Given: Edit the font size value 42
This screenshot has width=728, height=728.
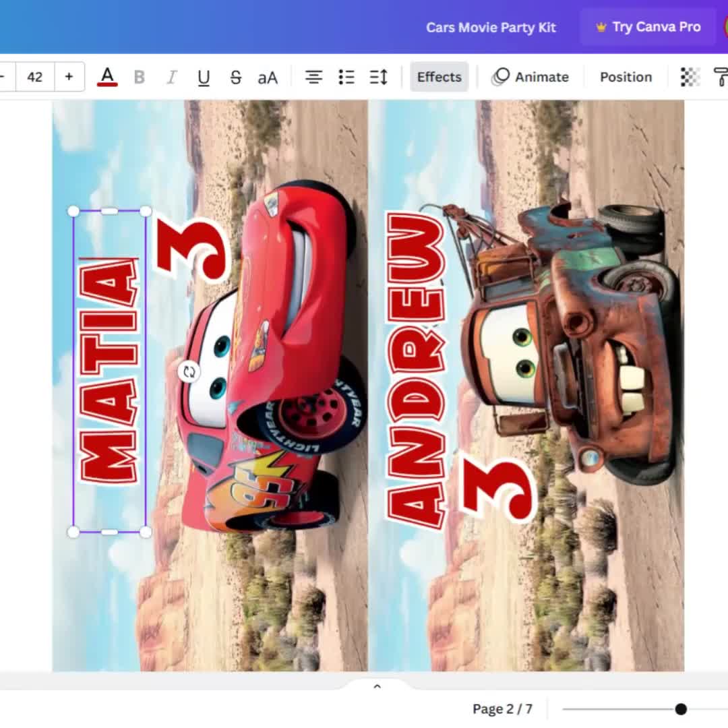Looking at the screenshot, I should 35,77.
